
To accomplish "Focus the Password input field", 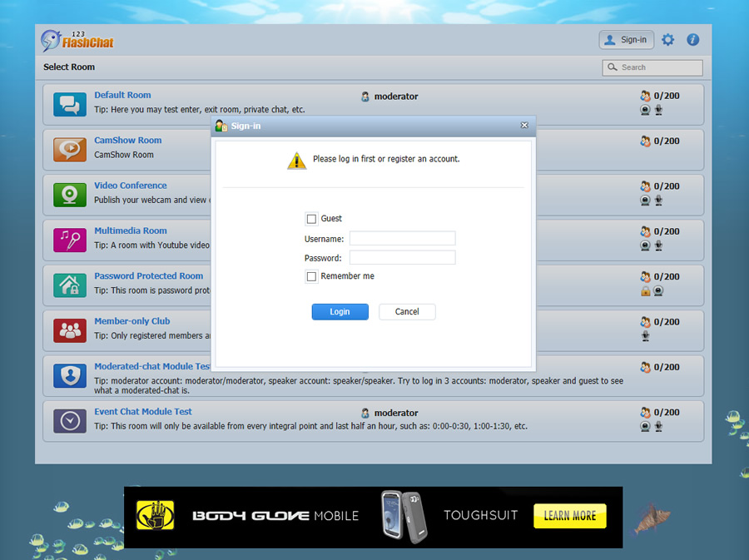I will tap(402, 258).
